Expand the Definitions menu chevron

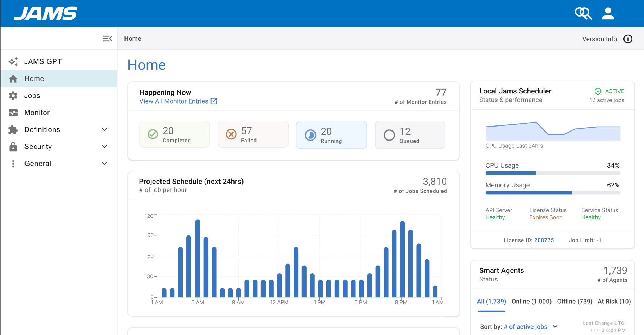105,130
